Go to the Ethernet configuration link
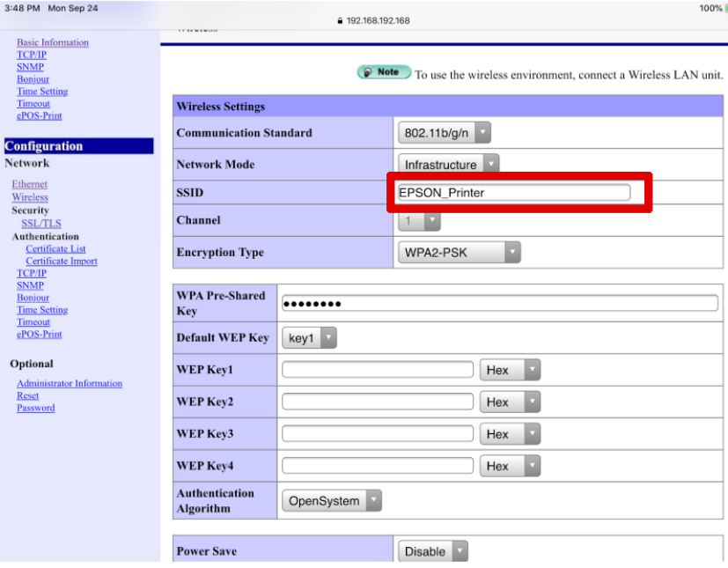The width and height of the screenshot is (728, 568). (30, 184)
